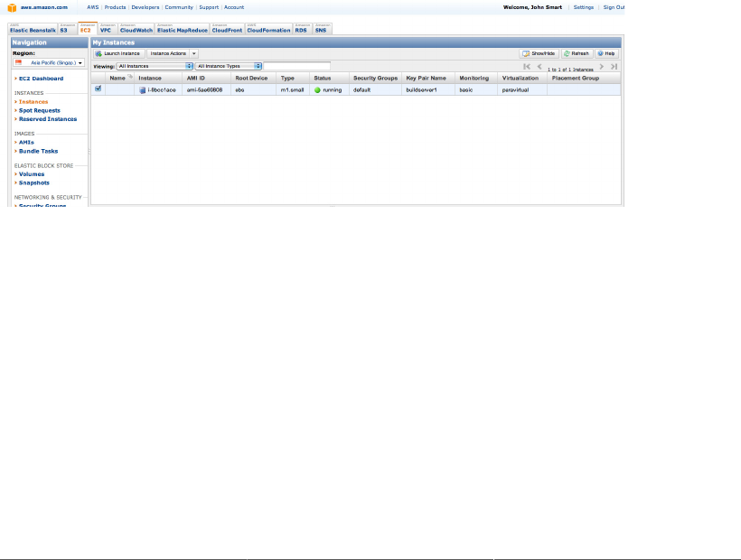This screenshot has width=741, height=560.
Task: Click the Settings link
Action: click(x=584, y=7)
